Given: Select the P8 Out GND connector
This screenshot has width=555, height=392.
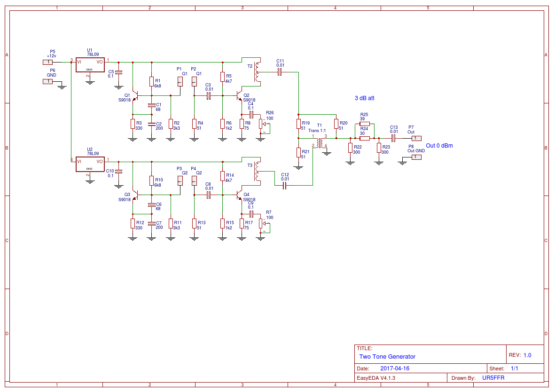Looking at the screenshot, I should coord(416,157).
